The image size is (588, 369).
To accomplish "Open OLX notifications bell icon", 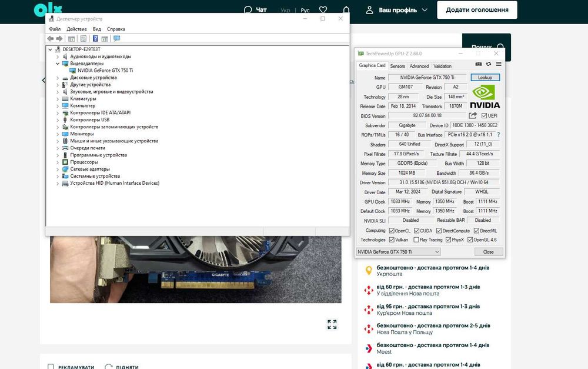I will (x=346, y=10).
